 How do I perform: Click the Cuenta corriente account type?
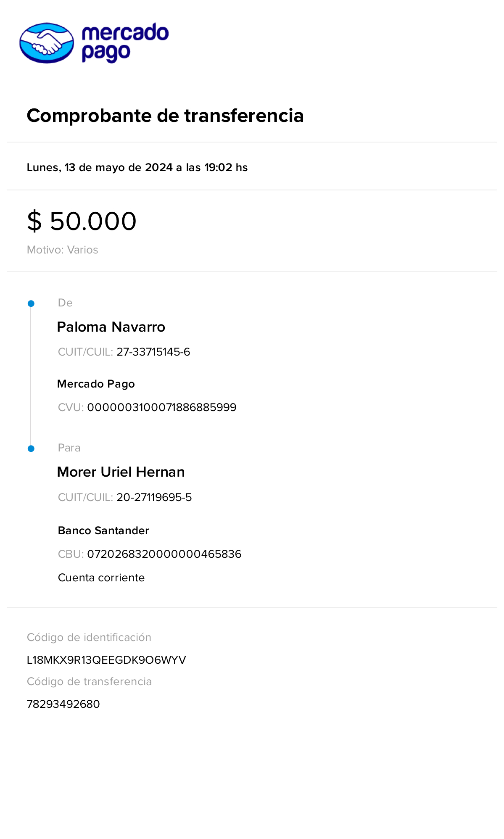(x=101, y=578)
